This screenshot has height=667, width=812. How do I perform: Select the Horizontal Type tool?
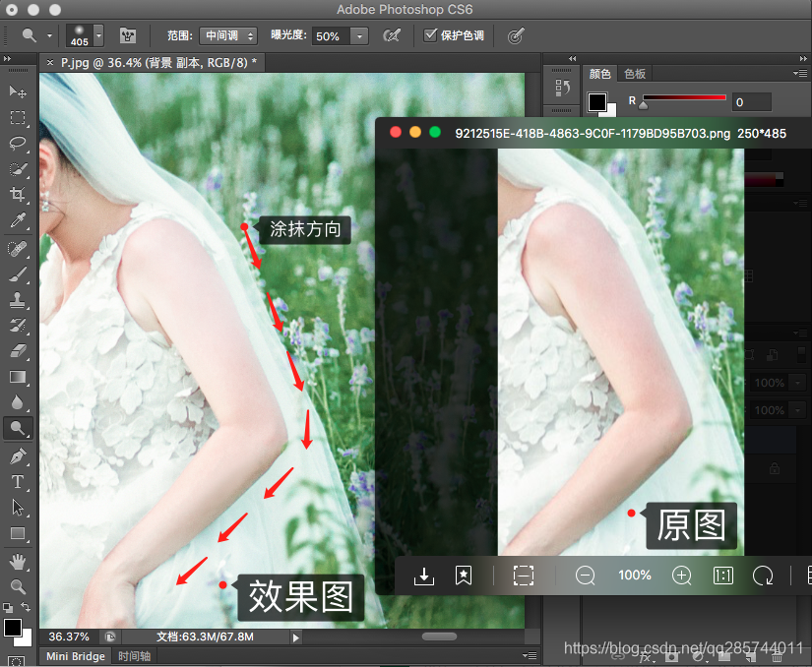tap(18, 482)
